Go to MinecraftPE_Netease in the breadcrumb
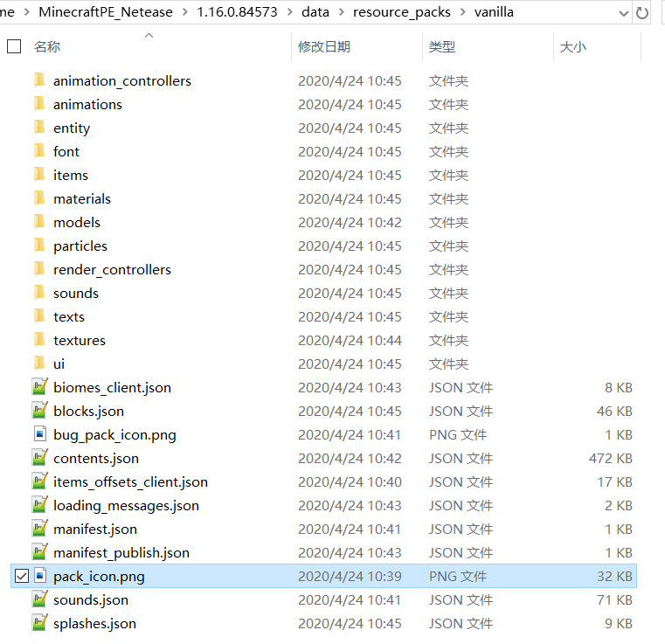The height and width of the screenshot is (644, 665). 106,12
